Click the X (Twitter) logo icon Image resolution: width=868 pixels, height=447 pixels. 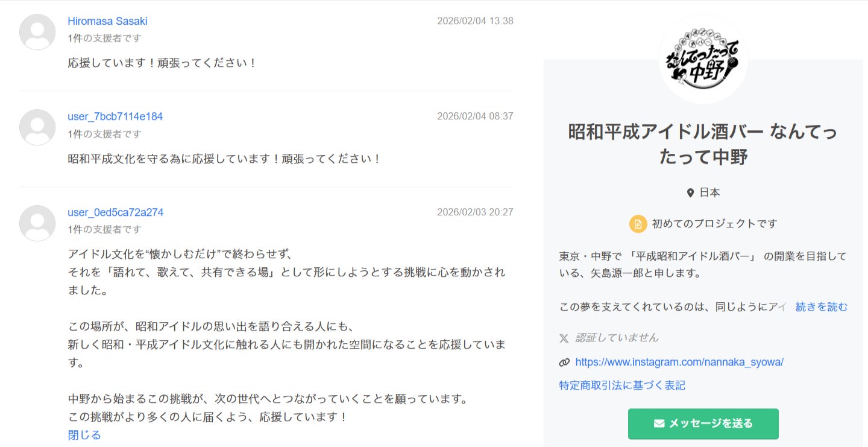pyautogui.click(x=564, y=338)
